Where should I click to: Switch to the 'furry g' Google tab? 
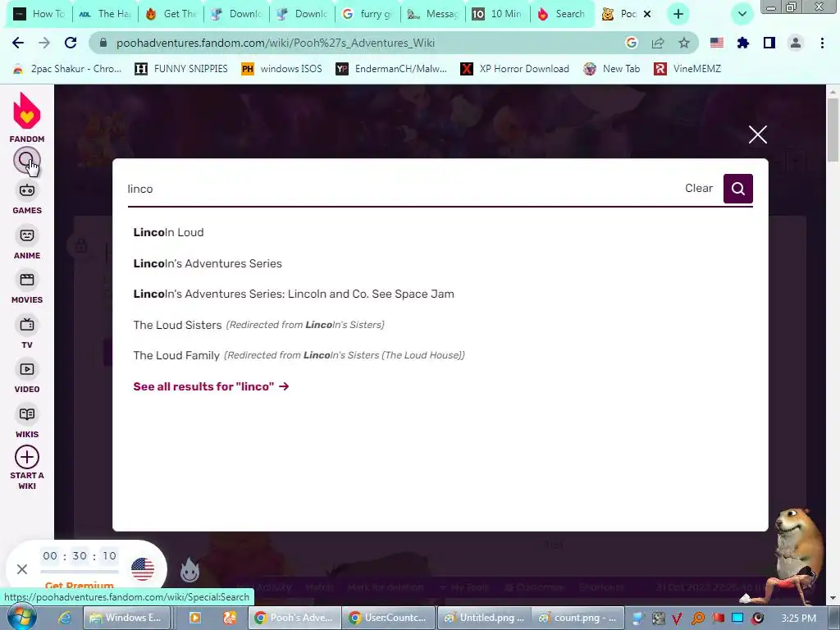pyautogui.click(x=368, y=14)
